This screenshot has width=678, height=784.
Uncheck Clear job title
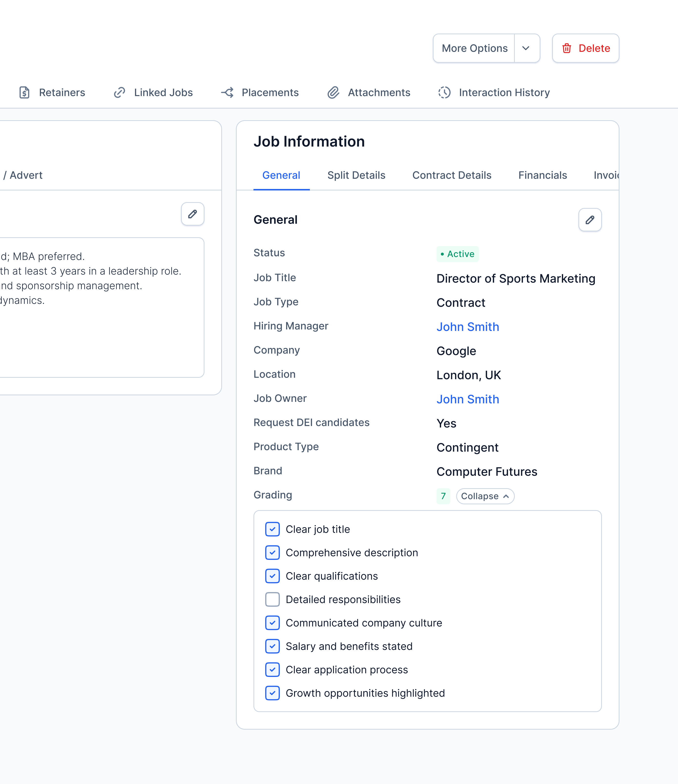[273, 529]
